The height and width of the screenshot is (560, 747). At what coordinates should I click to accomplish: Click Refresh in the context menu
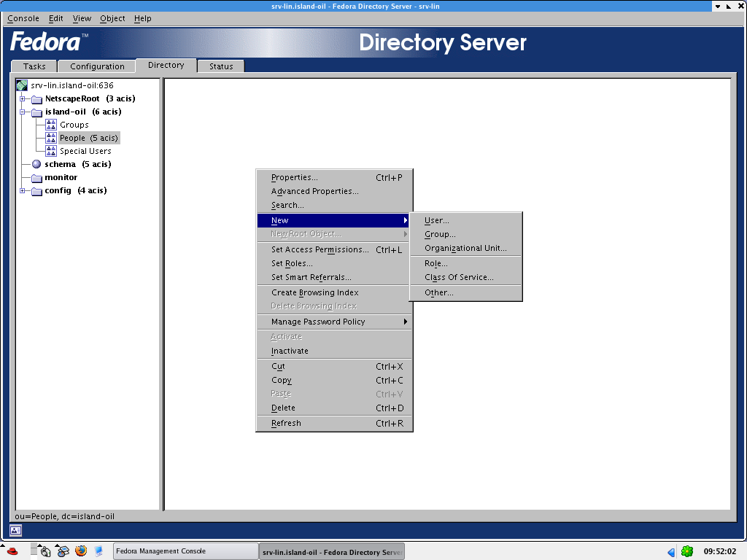click(334, 424)
